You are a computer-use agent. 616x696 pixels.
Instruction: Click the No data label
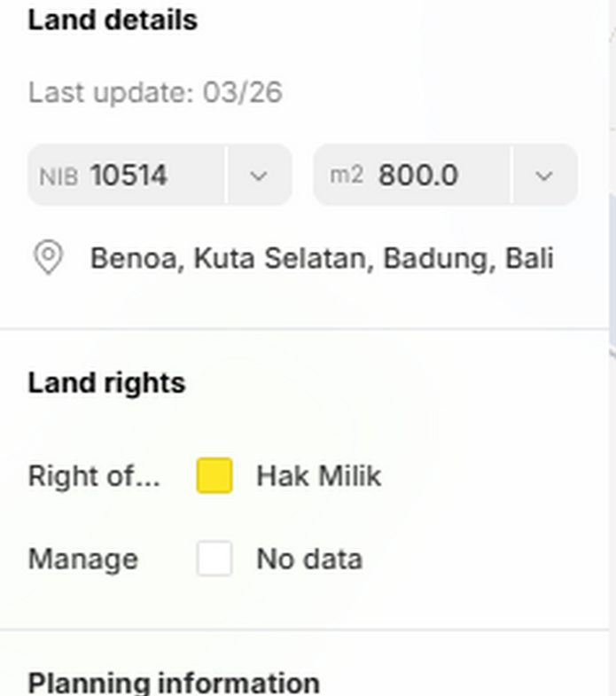(309, 559)
